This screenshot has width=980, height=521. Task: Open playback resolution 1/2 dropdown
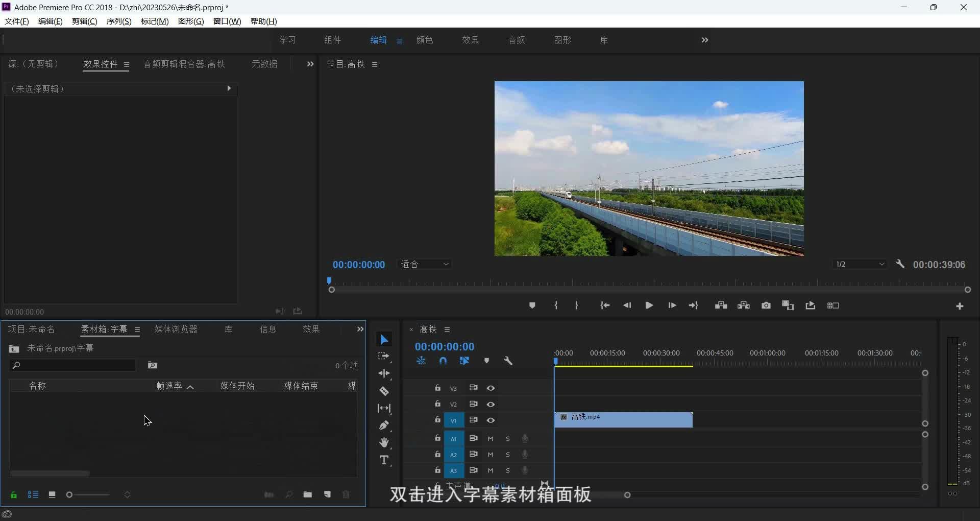[x=860, y=264]
